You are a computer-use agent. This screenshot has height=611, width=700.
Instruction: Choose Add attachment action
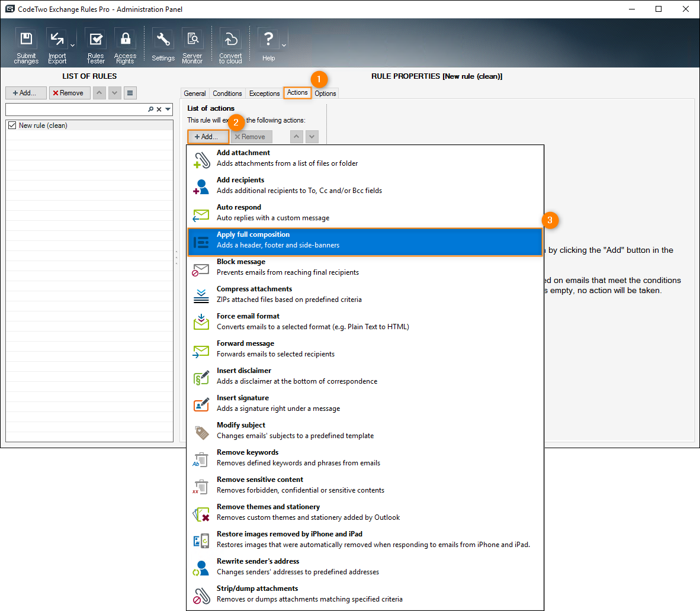tap(365, 158)
